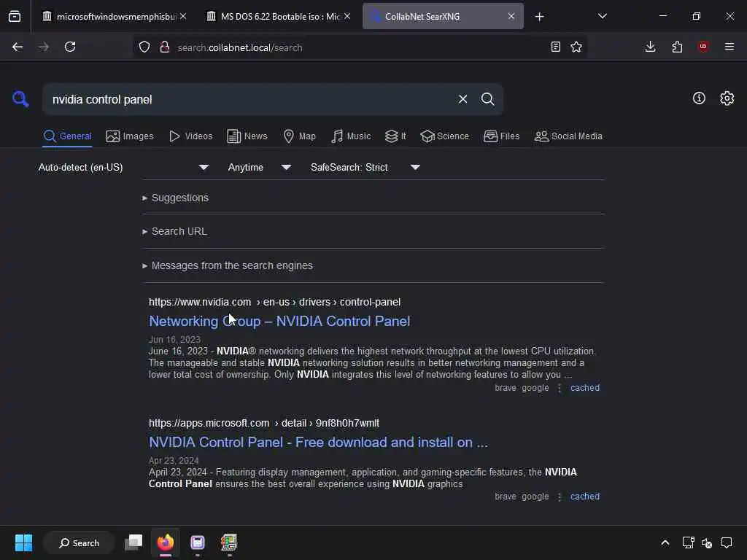Open SearXNG preferences gear icon
This screenshot has width=747, height=560.
727,98
